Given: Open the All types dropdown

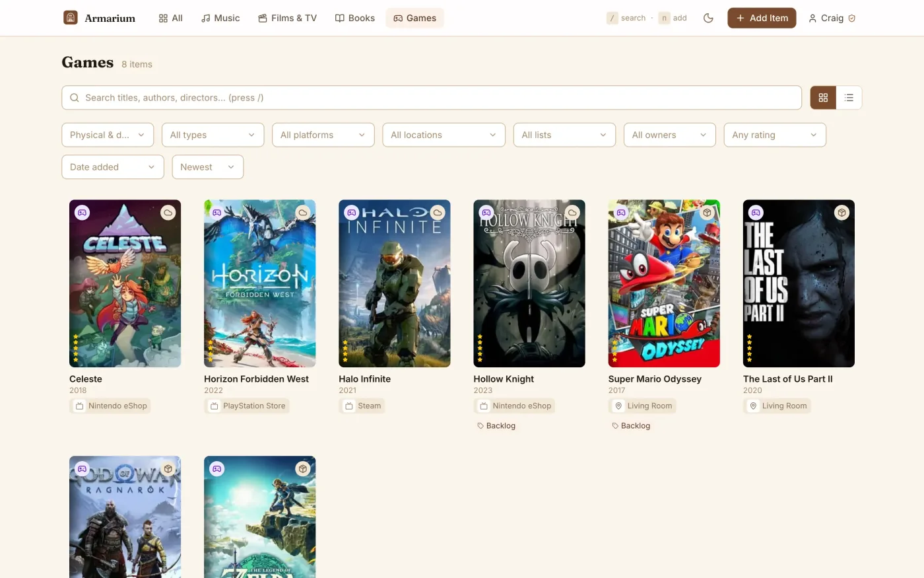Looking at the screenshot, I should 213,135.
